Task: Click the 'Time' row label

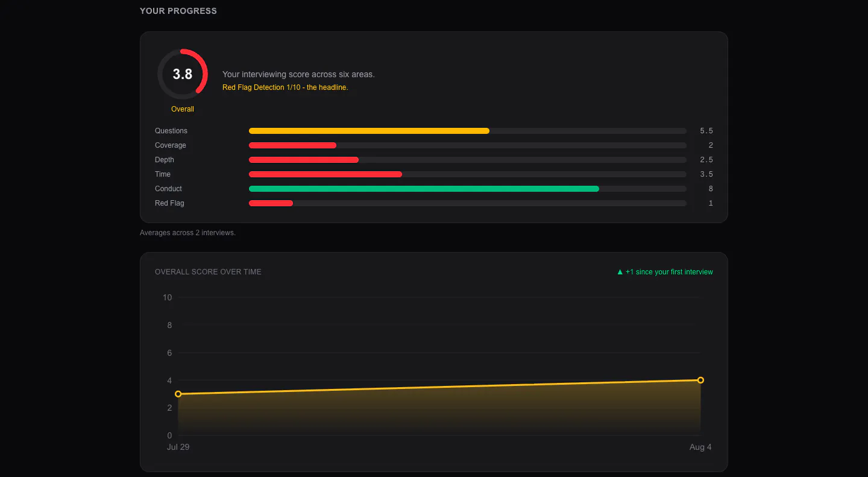Action: 163,174
